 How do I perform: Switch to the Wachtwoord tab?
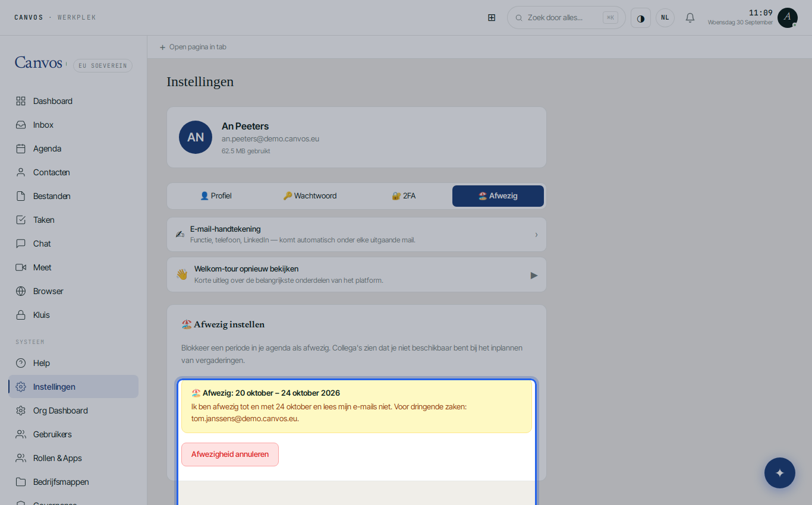coord(310,196)
